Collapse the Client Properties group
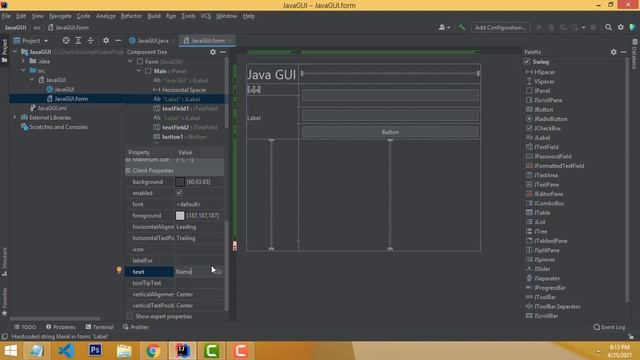Viewport: 640px width, 360px height. point(128,171)
